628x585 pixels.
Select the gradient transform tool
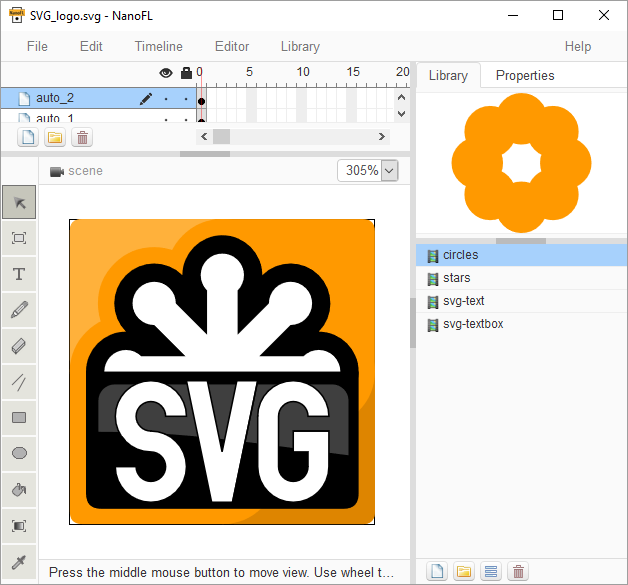click(19, 526)
